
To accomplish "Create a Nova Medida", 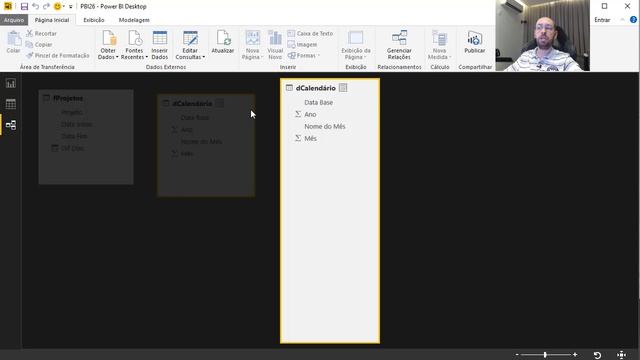I will (440, 45).
